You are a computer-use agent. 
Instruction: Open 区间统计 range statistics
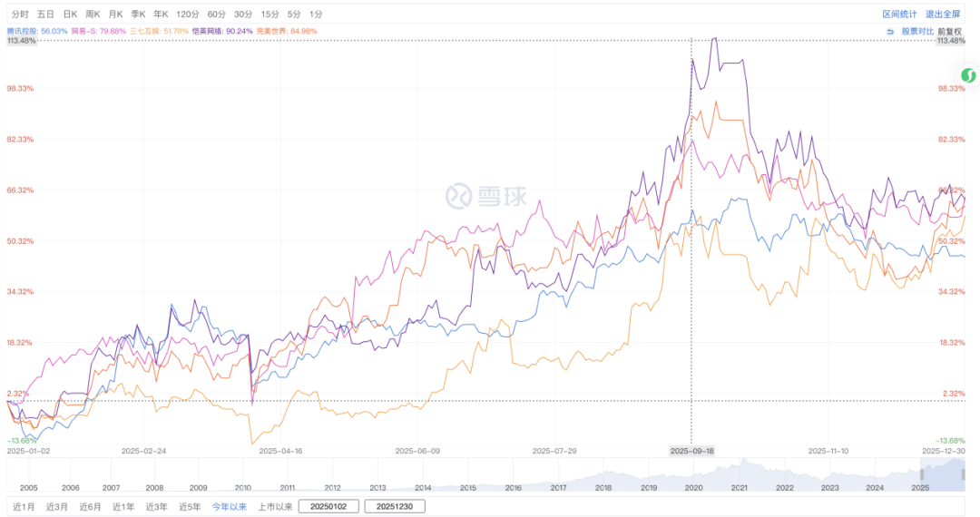coord(898,15)
